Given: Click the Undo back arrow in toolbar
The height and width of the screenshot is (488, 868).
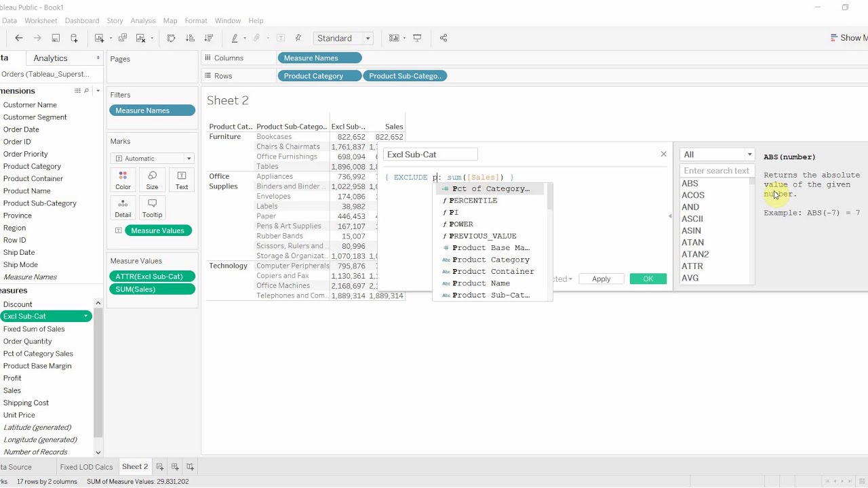Looking at the screenshot, I should coord(19,39).
